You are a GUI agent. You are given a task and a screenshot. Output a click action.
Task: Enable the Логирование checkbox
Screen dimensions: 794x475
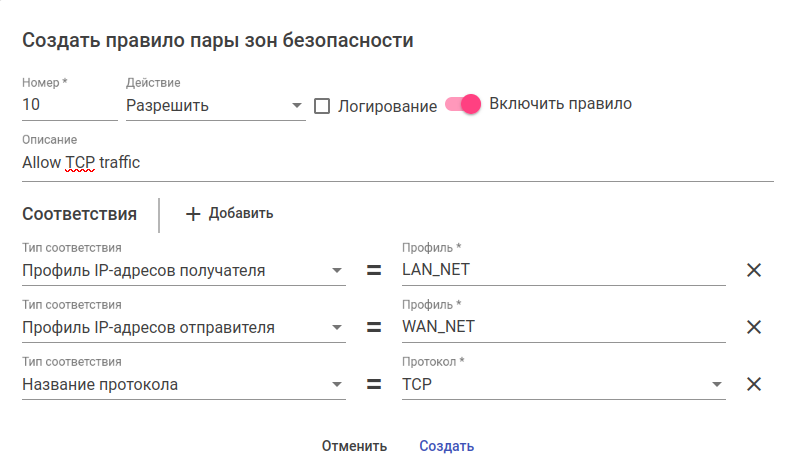coord(322,106)
